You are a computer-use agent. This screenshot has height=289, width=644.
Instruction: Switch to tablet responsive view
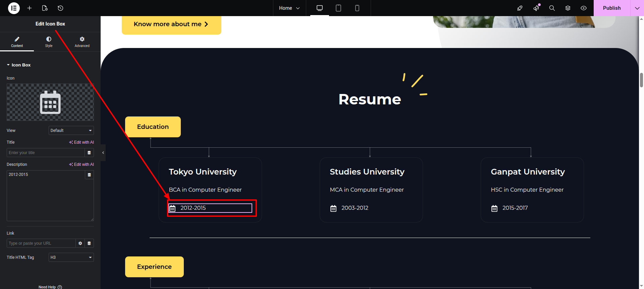338,8
